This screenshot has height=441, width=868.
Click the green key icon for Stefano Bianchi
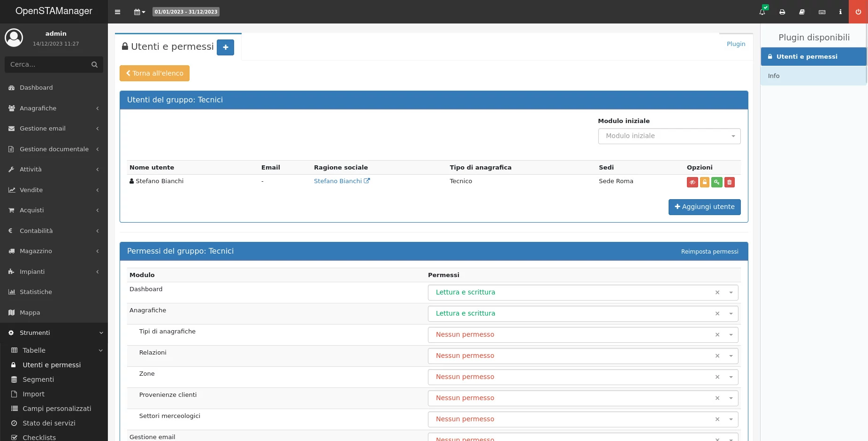pos(717,182)
